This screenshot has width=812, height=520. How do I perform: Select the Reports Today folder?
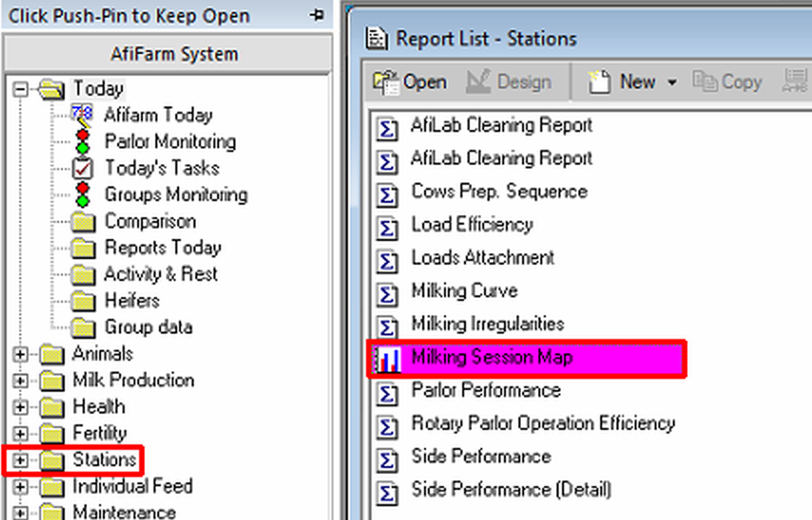tap(163, 248)
